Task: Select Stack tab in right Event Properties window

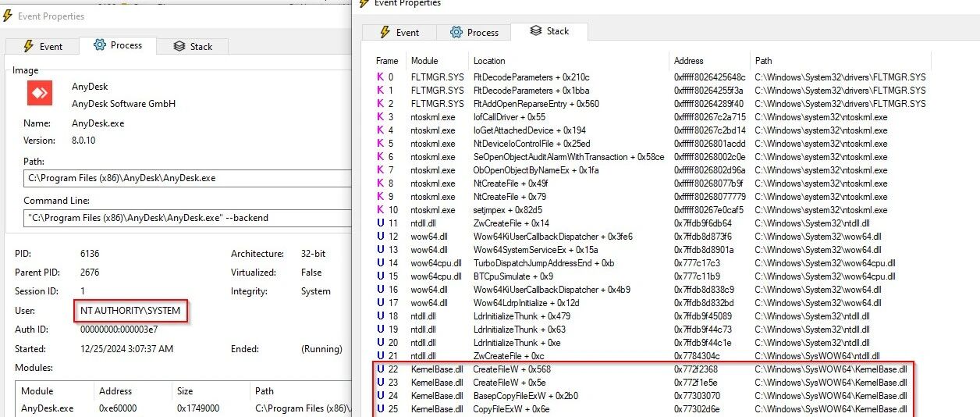Action: 549,30
